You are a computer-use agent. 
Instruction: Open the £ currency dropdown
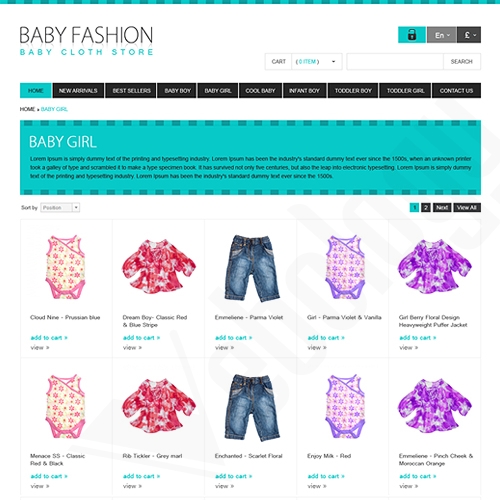[469, 35]
